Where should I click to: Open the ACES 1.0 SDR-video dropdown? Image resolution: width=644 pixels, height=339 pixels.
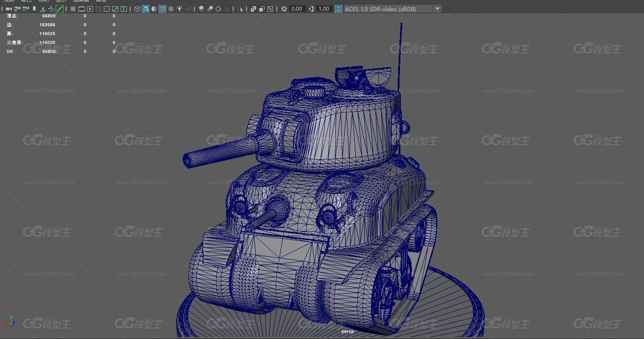point(393,9)
